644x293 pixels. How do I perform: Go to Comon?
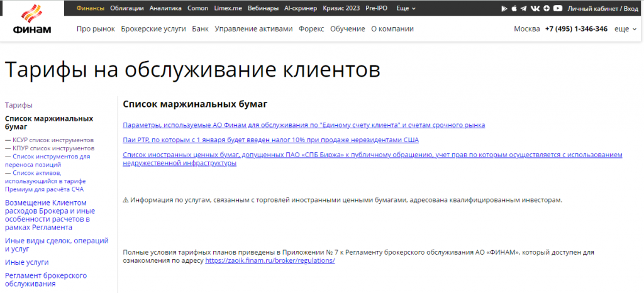tap(197, 8)
